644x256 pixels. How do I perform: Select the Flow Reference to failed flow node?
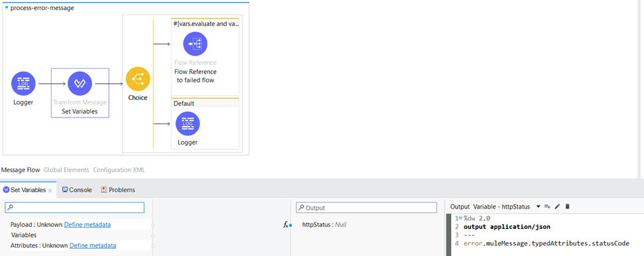tap(195, 44)
